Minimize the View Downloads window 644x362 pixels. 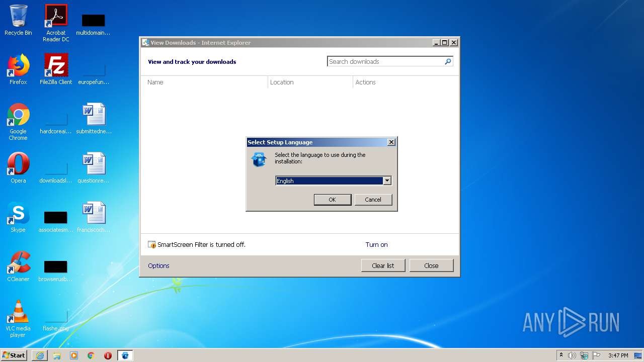tap(437, 43)
